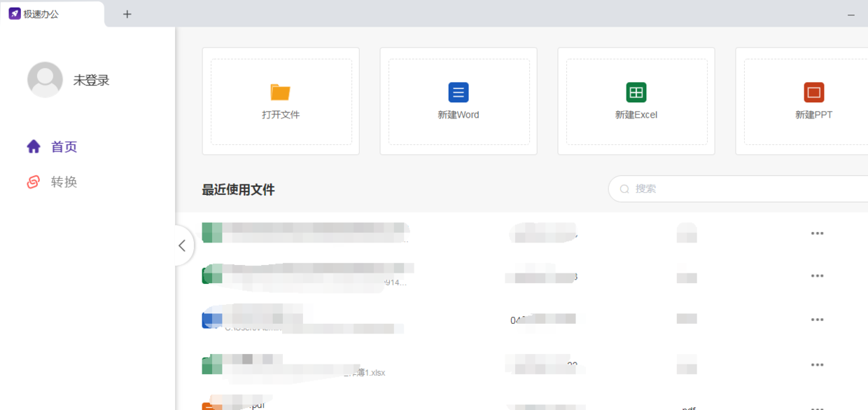Click the 转换 convert icon
This screenshot has height=410, width=868.
tap(34, 182)
